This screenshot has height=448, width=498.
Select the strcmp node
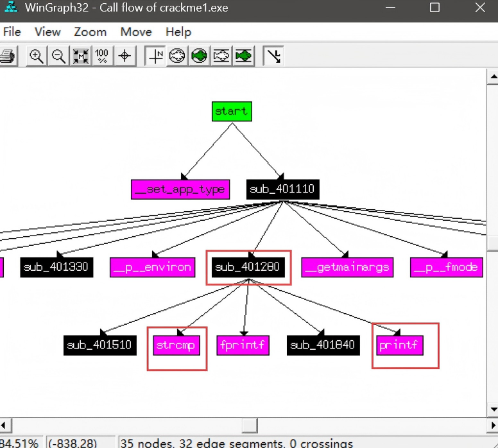[176, 345]
